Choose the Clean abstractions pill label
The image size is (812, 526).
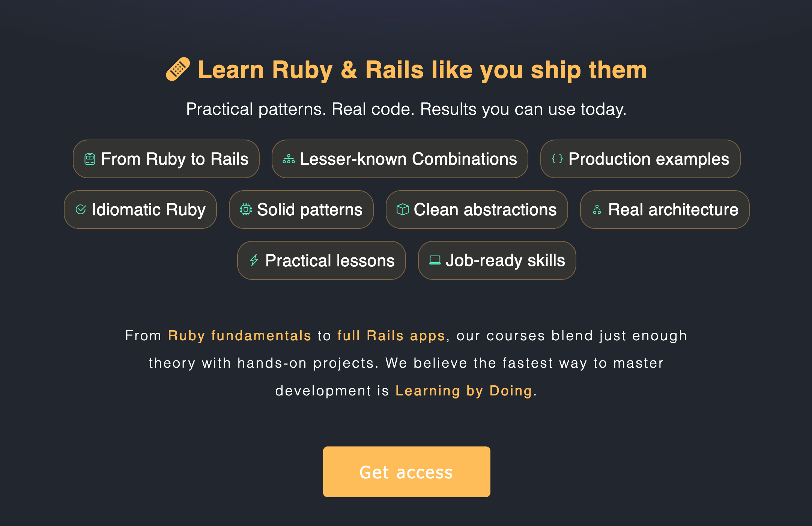pyautogui.click(x=485, y=210)
